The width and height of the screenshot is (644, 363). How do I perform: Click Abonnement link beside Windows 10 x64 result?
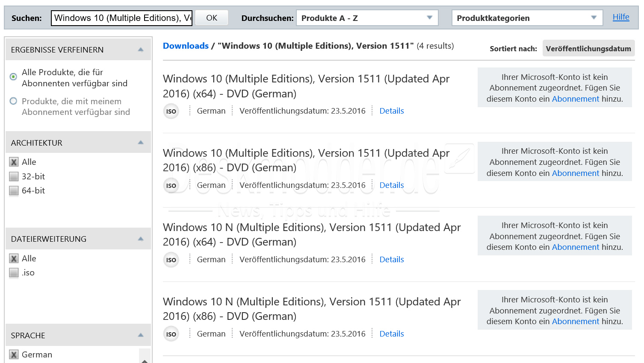pyautogui.click(x=576, y=99)
